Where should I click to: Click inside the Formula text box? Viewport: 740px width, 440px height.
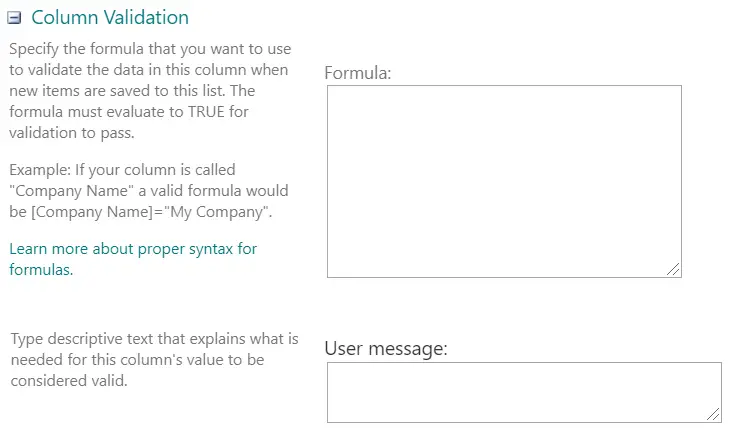click(504, 180)
